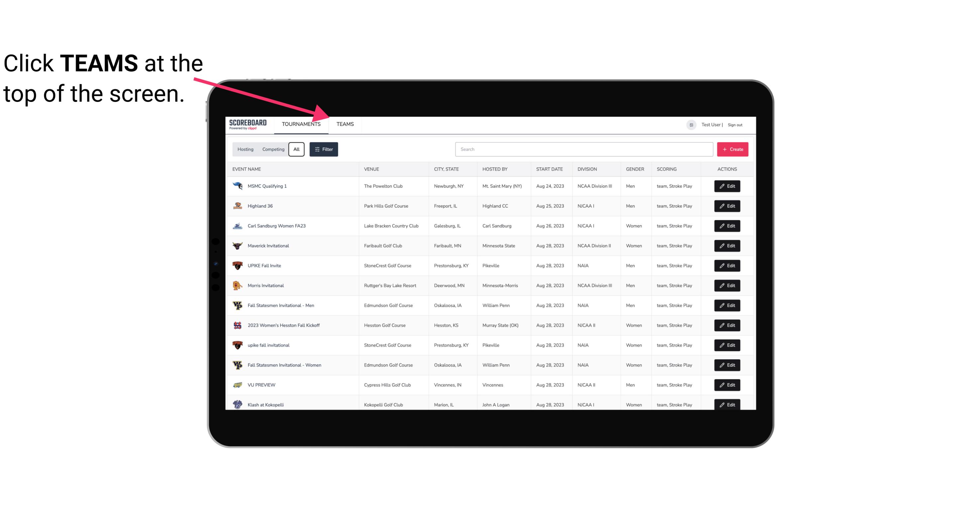Click the Scoreboard logo/home icon
Image resolution: width=980 pixels, height=527 pixels.
(246, 124)
